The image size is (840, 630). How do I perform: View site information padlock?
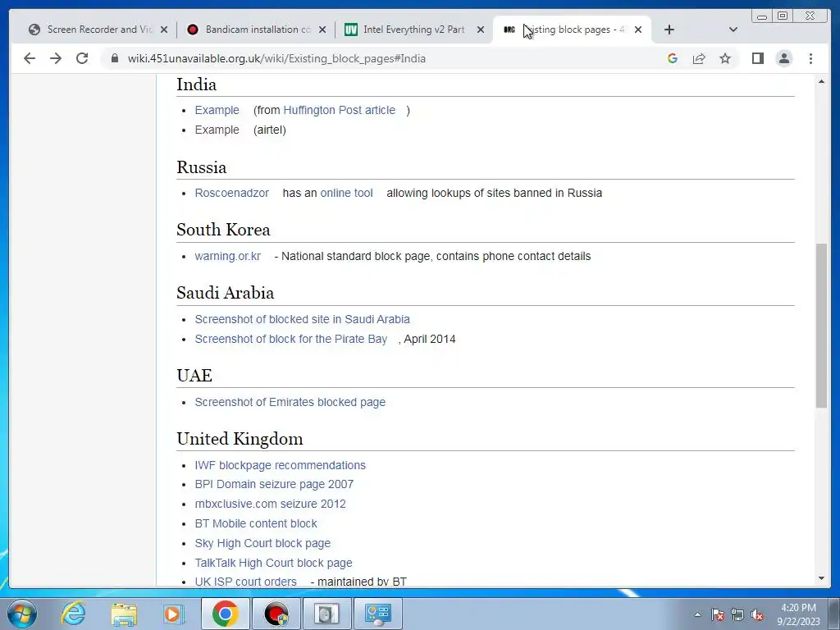click(115, 58)
